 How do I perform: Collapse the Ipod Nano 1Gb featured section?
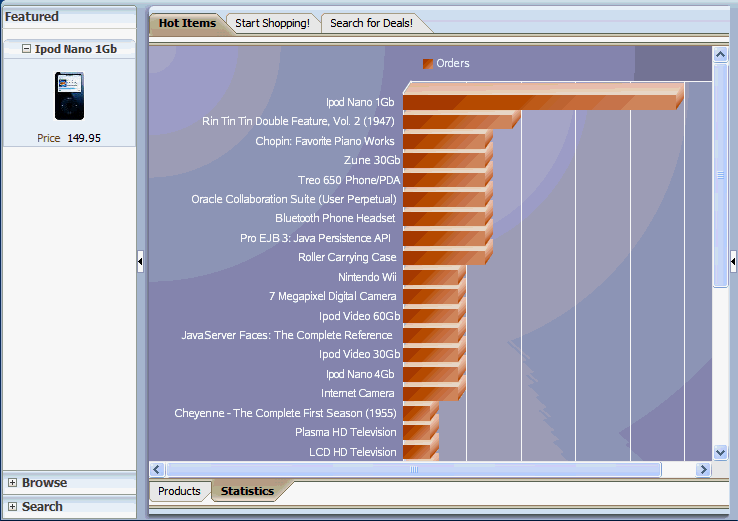pyautogui.click(x=26, y=48)
